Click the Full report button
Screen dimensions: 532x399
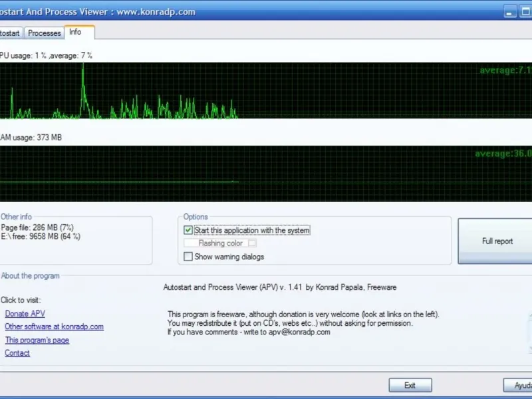tap(495, 241)
